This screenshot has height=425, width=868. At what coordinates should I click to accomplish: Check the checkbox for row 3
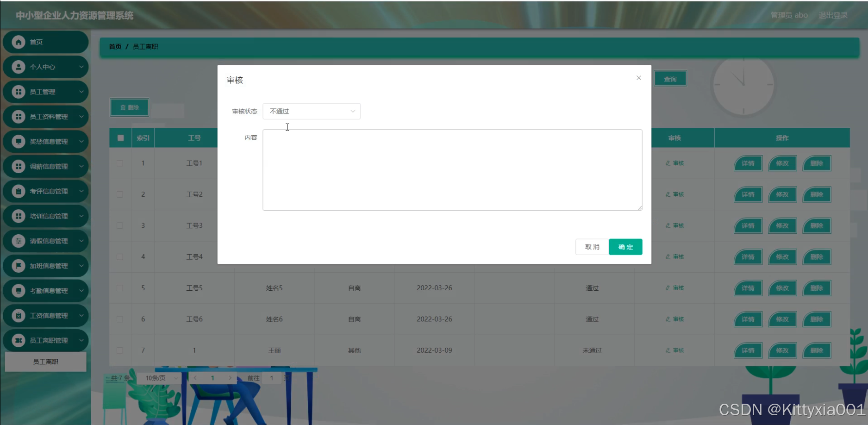(120, 225)
